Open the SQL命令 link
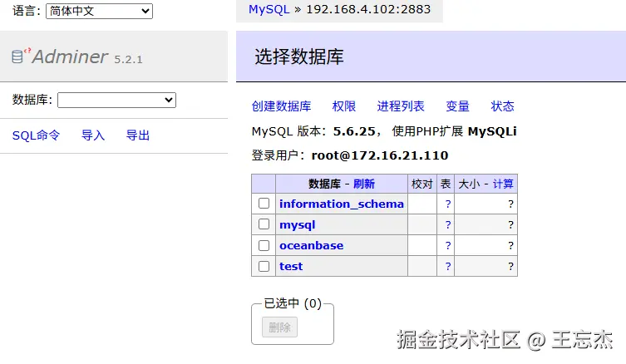 click(36, 135)
